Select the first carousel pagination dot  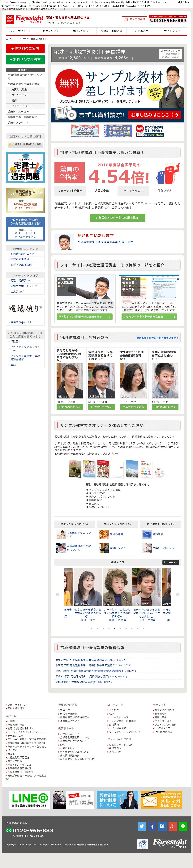coord(92,628)
